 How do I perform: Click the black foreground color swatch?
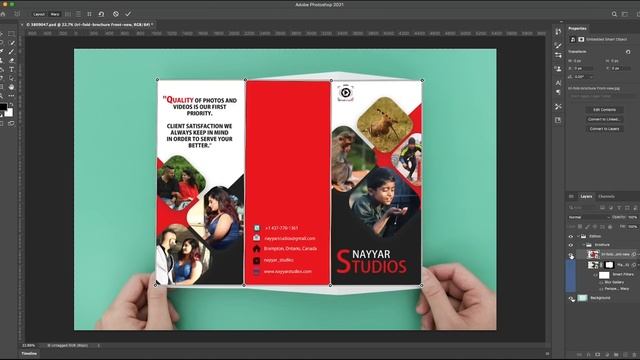(x=3, y=107)
